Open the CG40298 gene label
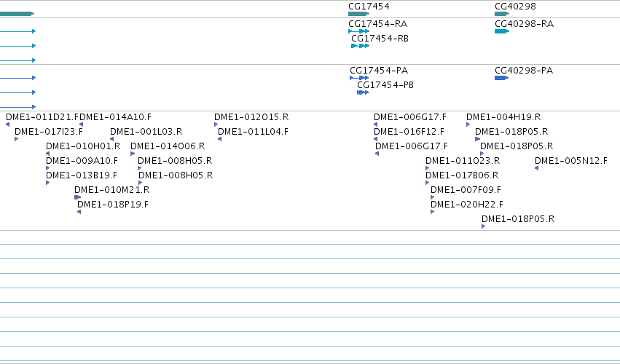Screen dimensions: 620x364 [x=515, y=7]
